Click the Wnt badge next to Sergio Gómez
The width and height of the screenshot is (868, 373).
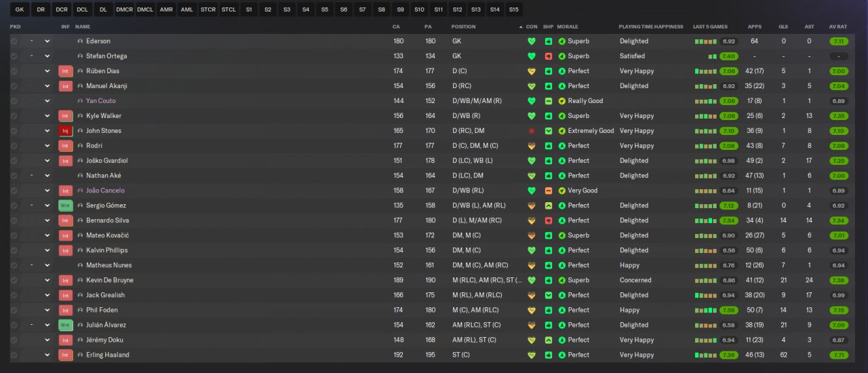66,205
